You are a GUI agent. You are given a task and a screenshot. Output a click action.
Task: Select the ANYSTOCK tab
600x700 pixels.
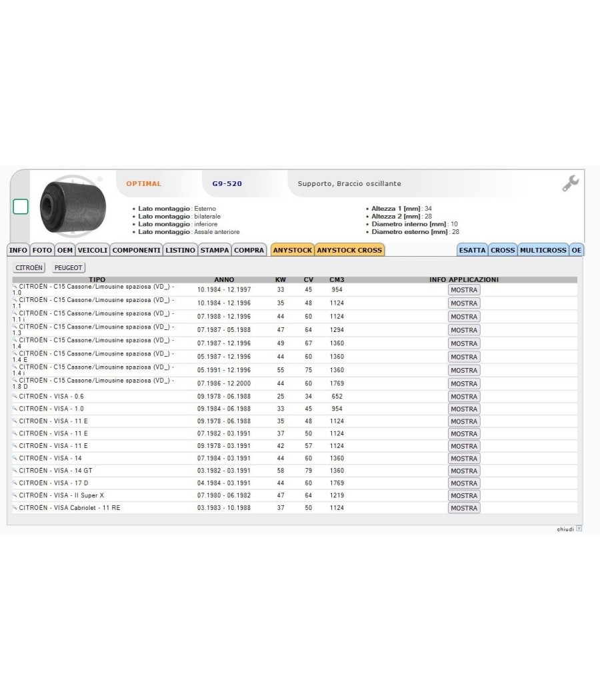coord(293,250)
